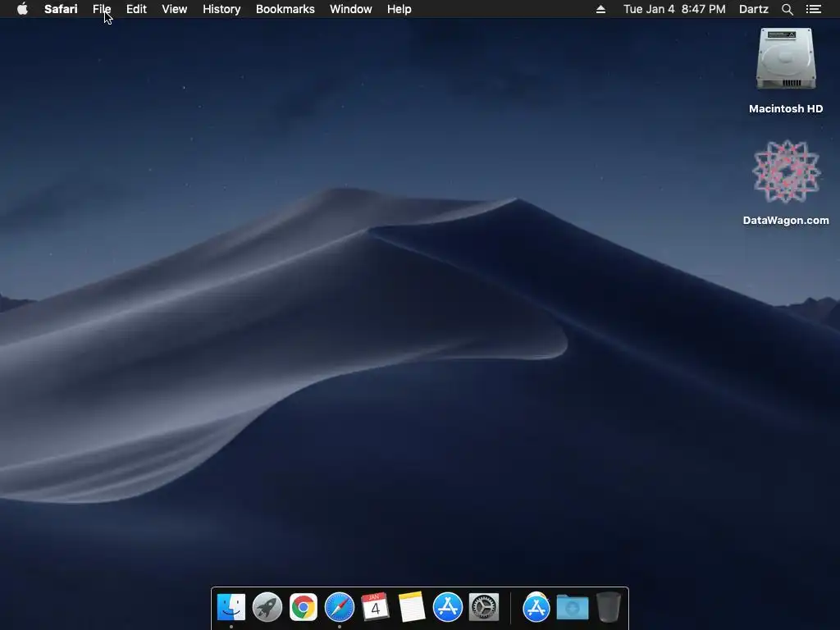Click the Safari compass icon in Dock
The image size is (840, 630).
[x=340, y=608]
